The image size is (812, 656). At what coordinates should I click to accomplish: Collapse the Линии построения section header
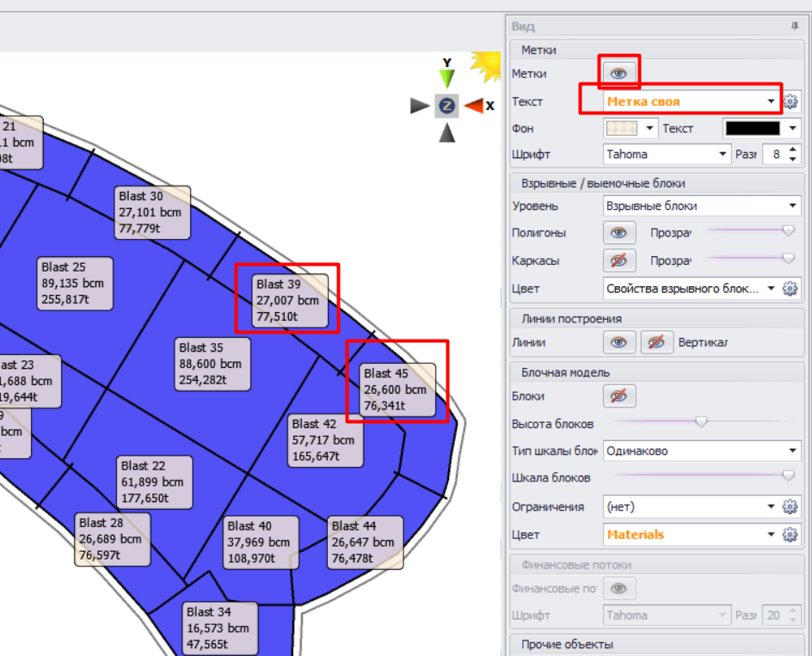click(571, 319)
